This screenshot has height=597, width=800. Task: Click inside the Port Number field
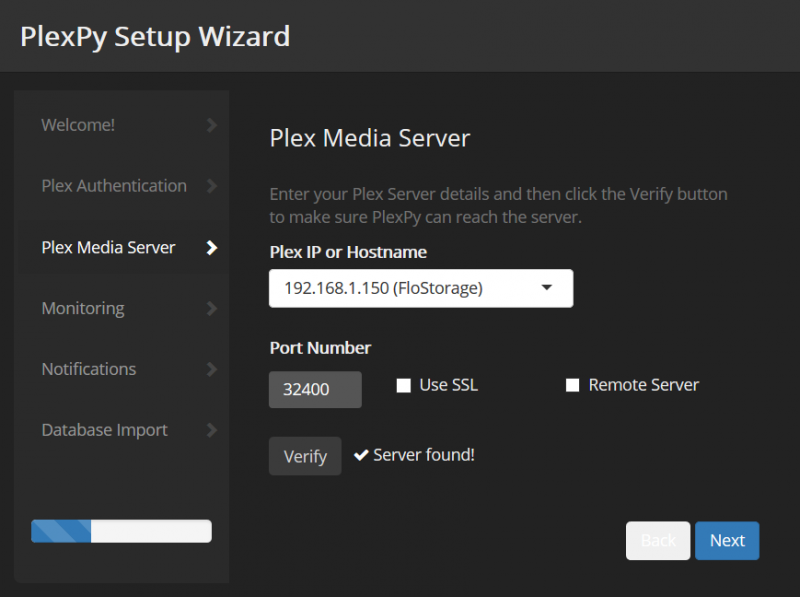[314, 389]
